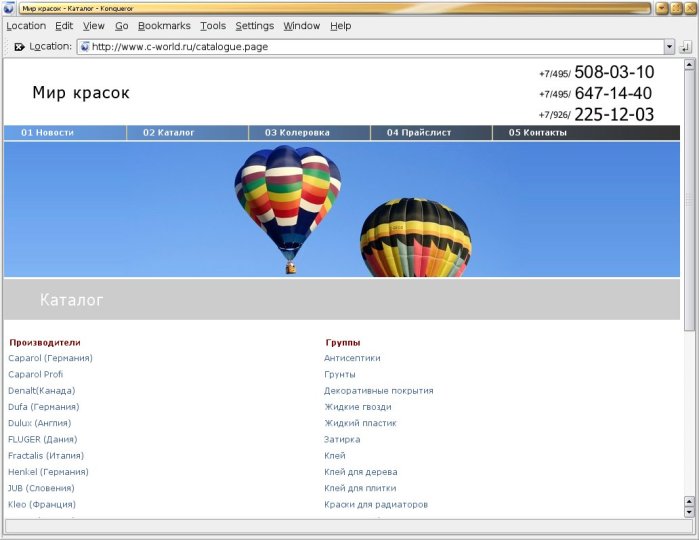Click the URL location input field
The height and width of the screenshot is (540, 699).
point(370,47)
